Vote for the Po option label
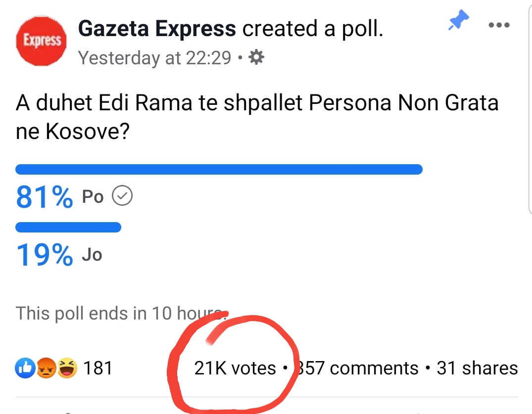Image resolution: width=532 pixels, height=414 pixels. point(93,197)
